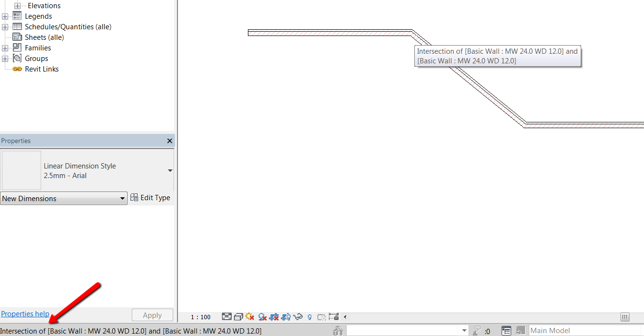Open the Visual Style menu
Image resolution: width=644 pixels, height=336 pixels.
click(238, 317)
